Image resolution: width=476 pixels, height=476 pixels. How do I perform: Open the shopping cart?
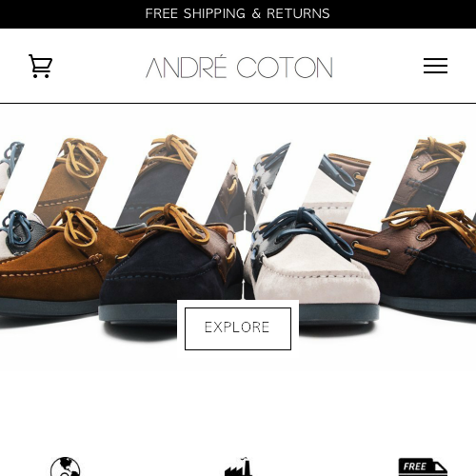click(40, 66)
